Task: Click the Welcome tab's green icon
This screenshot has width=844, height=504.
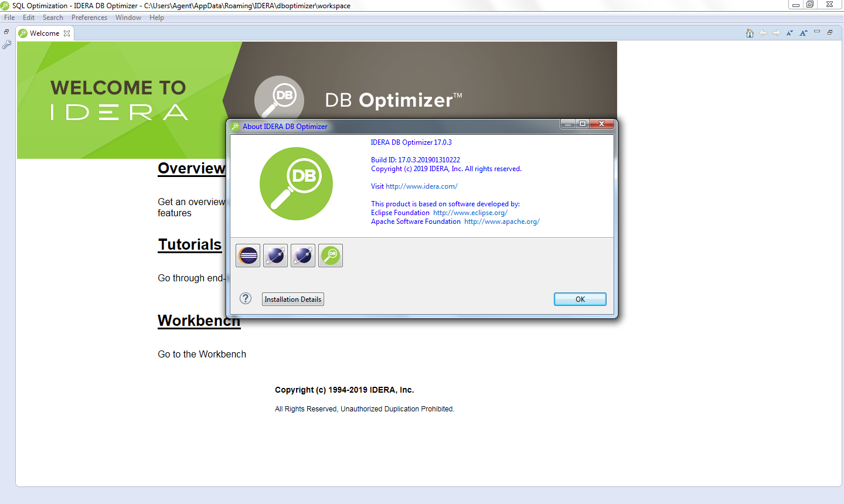Action: click(x=23, y=33)
